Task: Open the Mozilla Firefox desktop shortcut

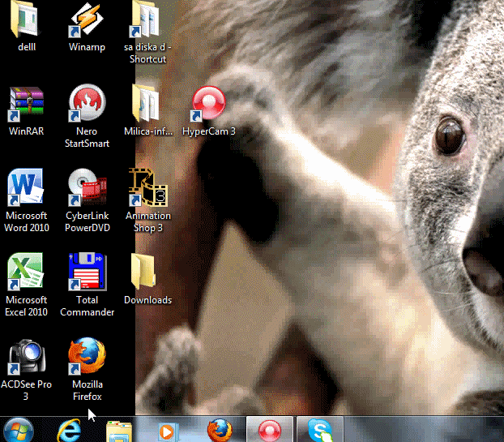Action: [x=87, y=356]
